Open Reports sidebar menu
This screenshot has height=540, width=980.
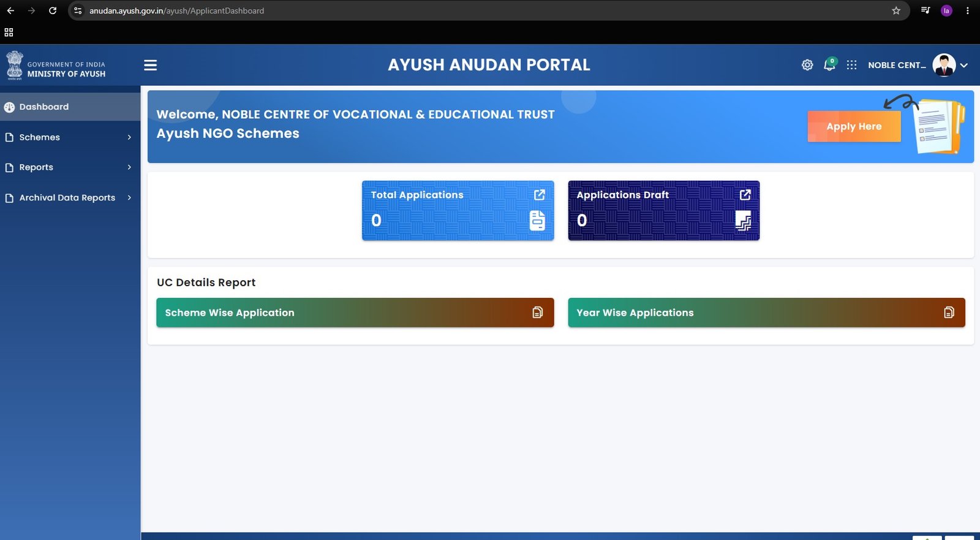(70, 167)
